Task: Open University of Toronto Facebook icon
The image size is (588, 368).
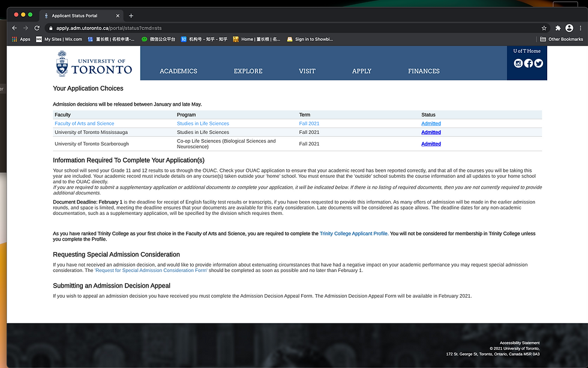Action: 528,64
